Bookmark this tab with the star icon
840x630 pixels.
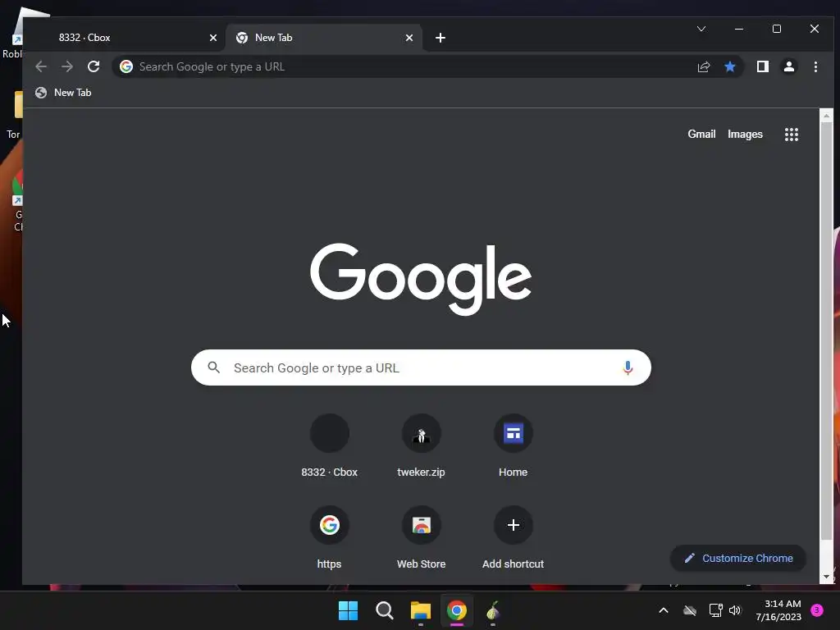729,66
